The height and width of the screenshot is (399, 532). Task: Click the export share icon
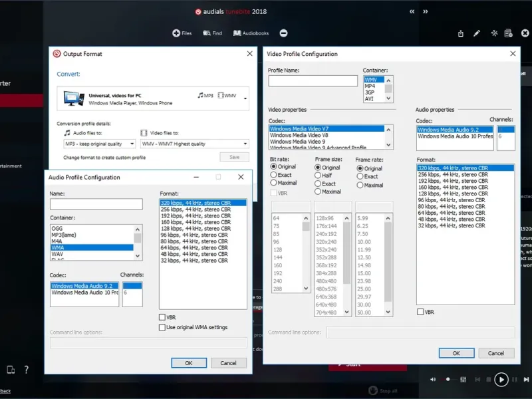[460, 33]
